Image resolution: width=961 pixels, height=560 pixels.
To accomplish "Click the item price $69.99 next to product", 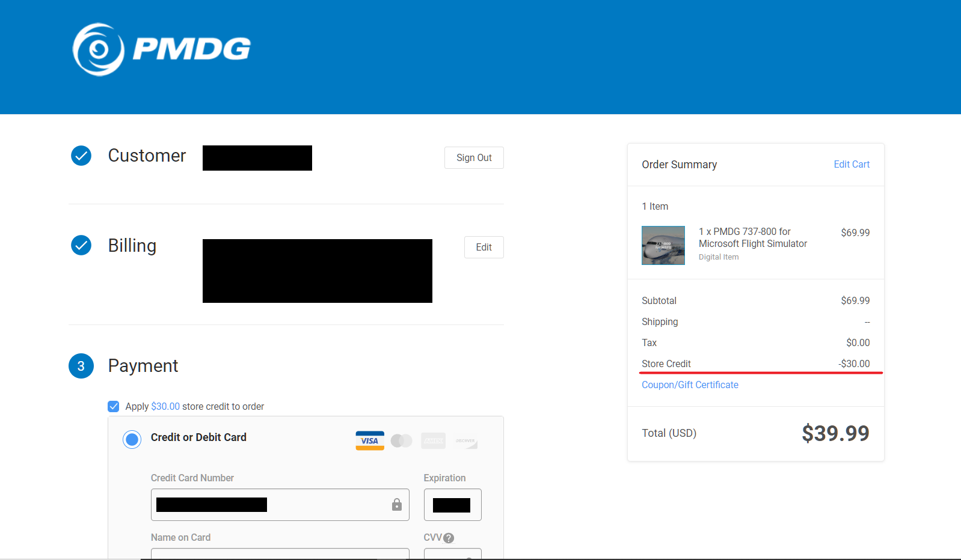I will click(x=855, y=233).
